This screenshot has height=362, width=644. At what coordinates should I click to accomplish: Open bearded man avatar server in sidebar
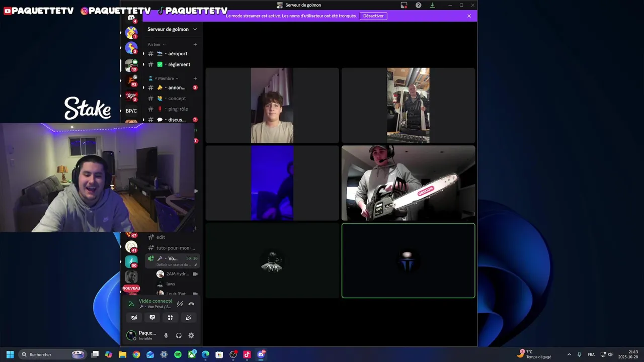(x=131, y=277)
